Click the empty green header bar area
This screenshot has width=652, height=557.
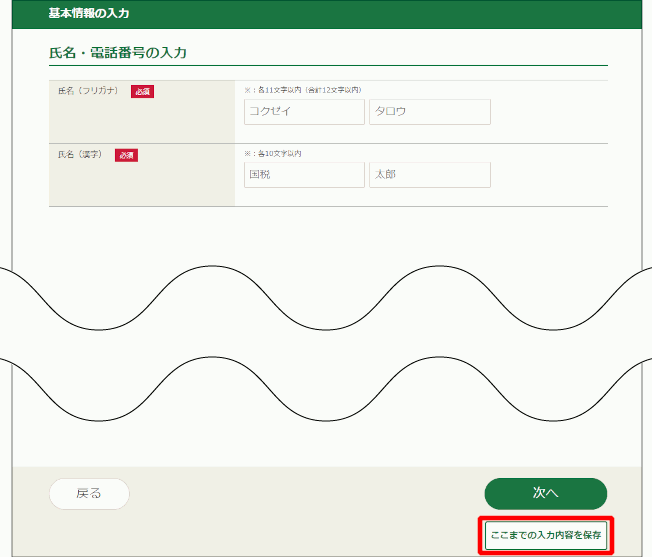(400, 14)
